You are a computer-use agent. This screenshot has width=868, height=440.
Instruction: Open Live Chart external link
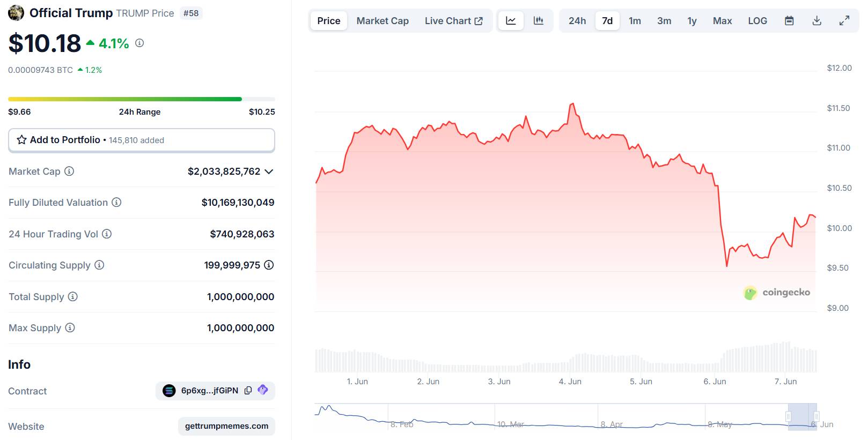pos(454,21)
